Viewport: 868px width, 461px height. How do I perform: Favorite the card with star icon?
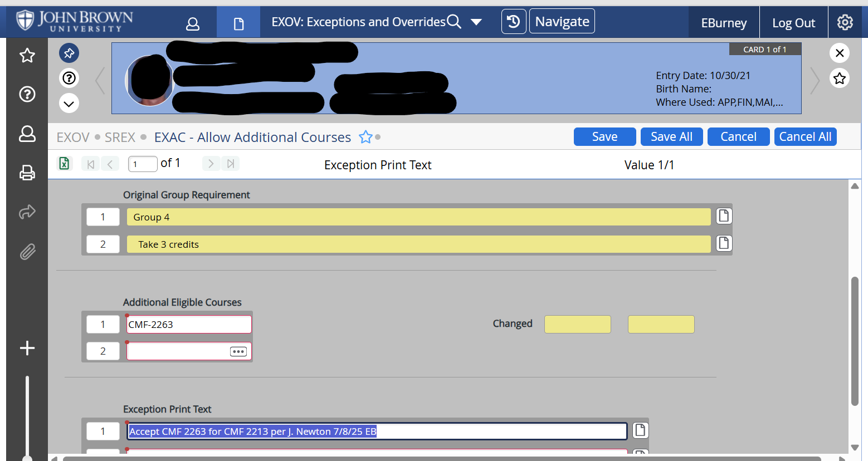(x=840, y=78)
